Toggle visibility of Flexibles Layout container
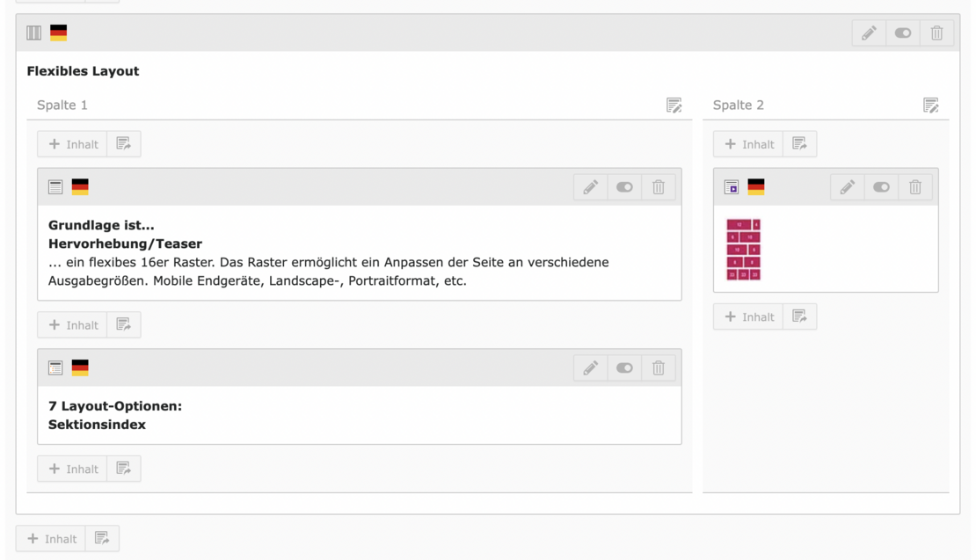This screenshot has width=976, height=560. pos(903,33)
